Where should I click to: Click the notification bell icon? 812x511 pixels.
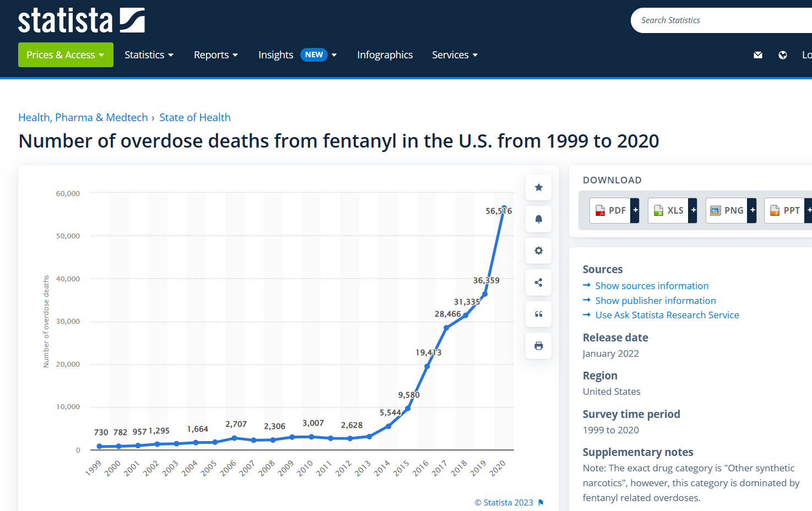tap(539, 219)
